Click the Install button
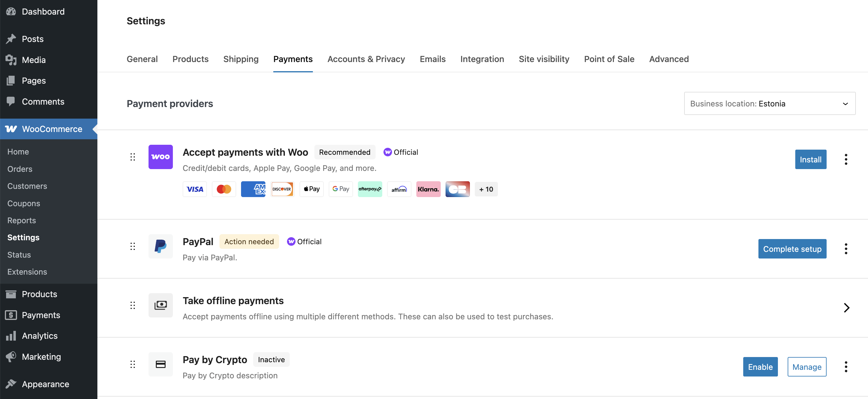 click(810, 159)
